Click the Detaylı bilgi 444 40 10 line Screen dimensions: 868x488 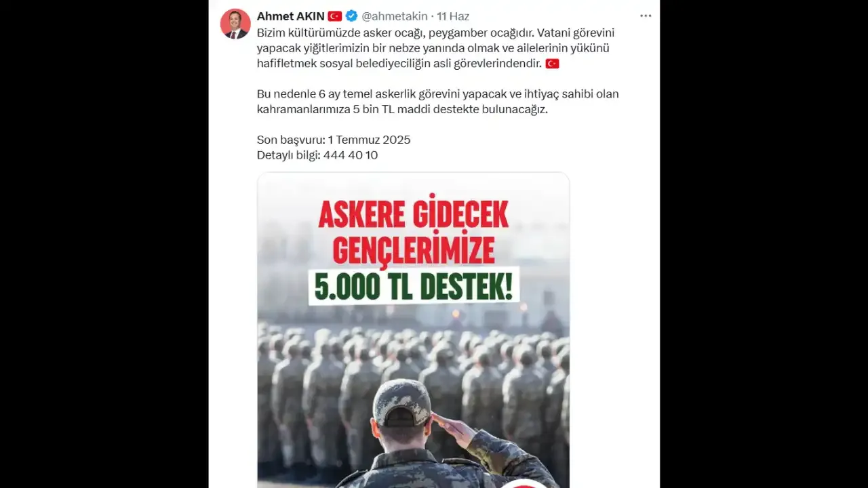coord(317,155)
